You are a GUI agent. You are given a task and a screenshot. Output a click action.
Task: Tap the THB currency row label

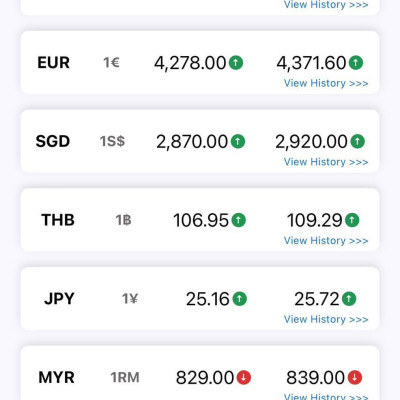pyautogui.click(x=58, y=220)
